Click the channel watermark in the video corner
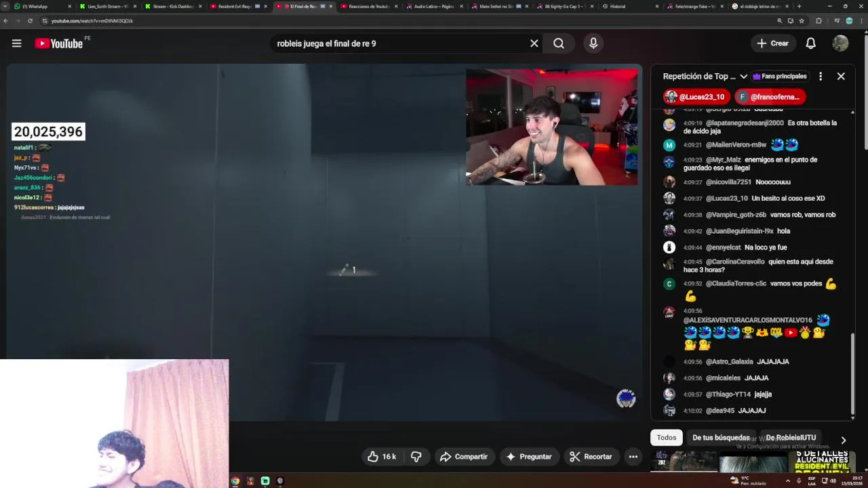 [626, 399]
